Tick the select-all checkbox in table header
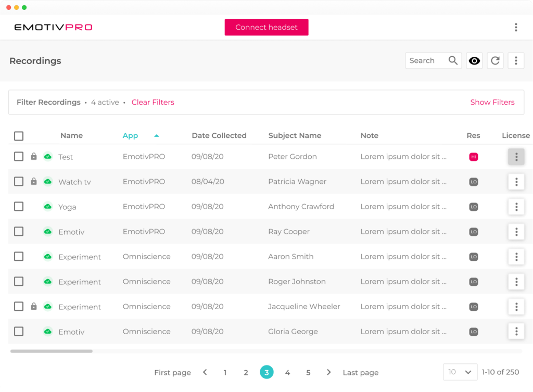 pos(19,136)
